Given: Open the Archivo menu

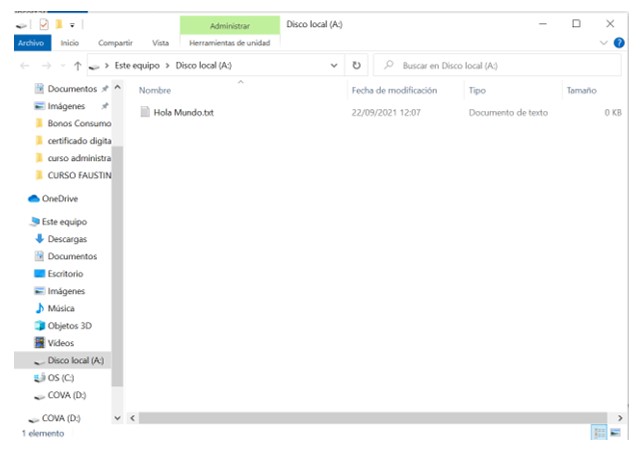Looking at the screenshot, I should [30, 43].
